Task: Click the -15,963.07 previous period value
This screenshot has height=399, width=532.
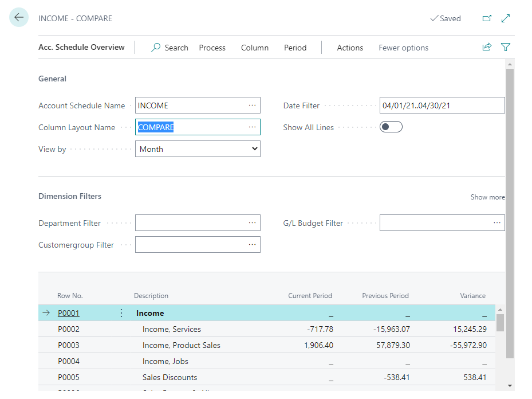Action: click(x=392, y=329)
